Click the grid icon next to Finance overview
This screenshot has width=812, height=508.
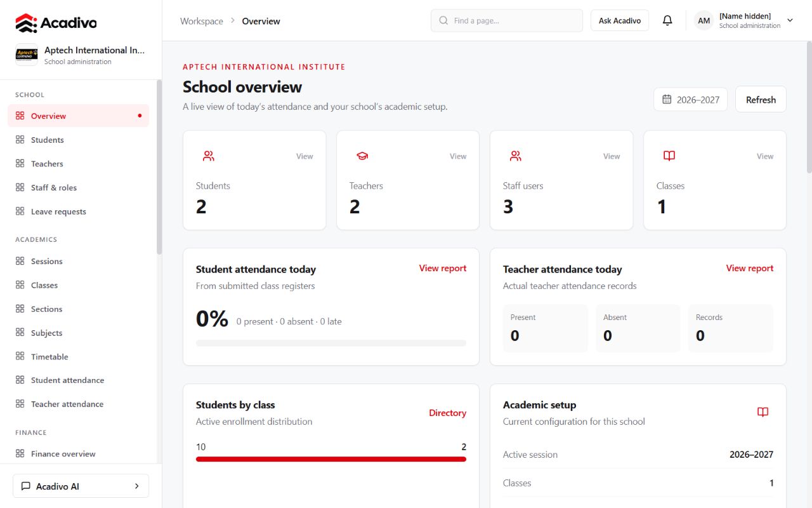click(20, 453)
